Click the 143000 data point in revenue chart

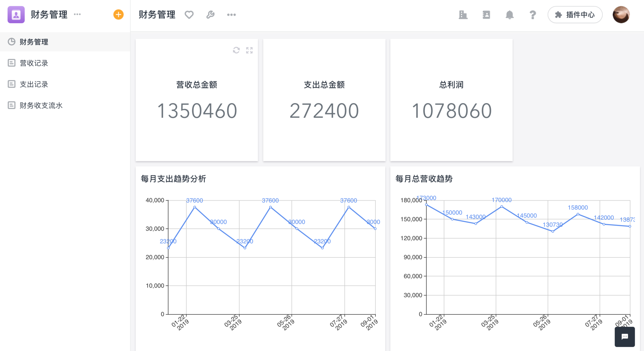coord(476,223)
